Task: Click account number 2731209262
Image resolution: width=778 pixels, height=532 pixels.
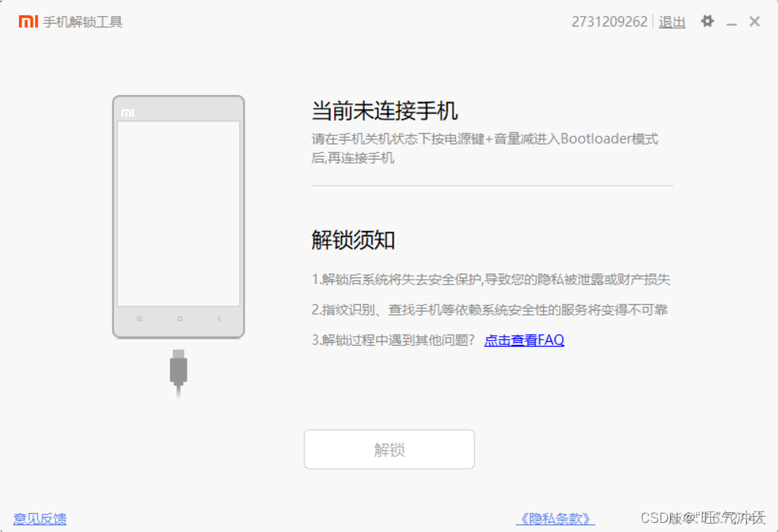Action: (x=609, y=22)
